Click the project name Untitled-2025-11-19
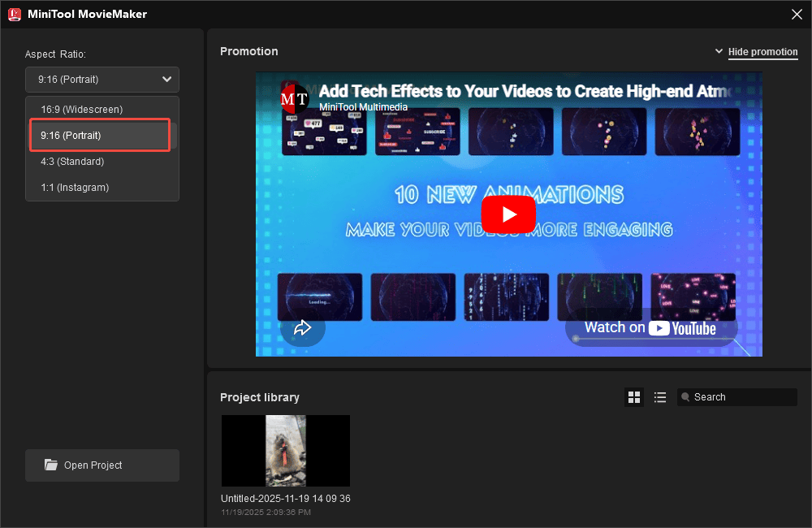Image resolution: width=812 pixels, height=528 pixels. (x=285, y=499)
